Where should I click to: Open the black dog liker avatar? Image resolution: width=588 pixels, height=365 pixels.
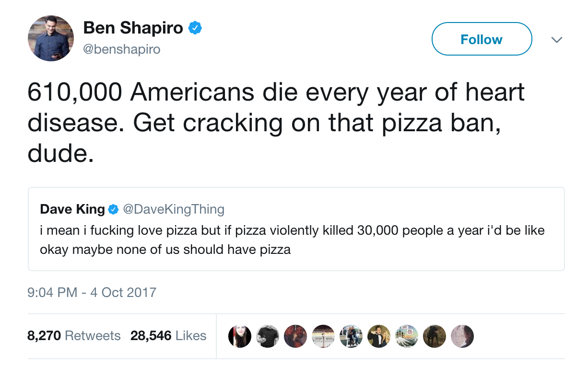(435, 336)
